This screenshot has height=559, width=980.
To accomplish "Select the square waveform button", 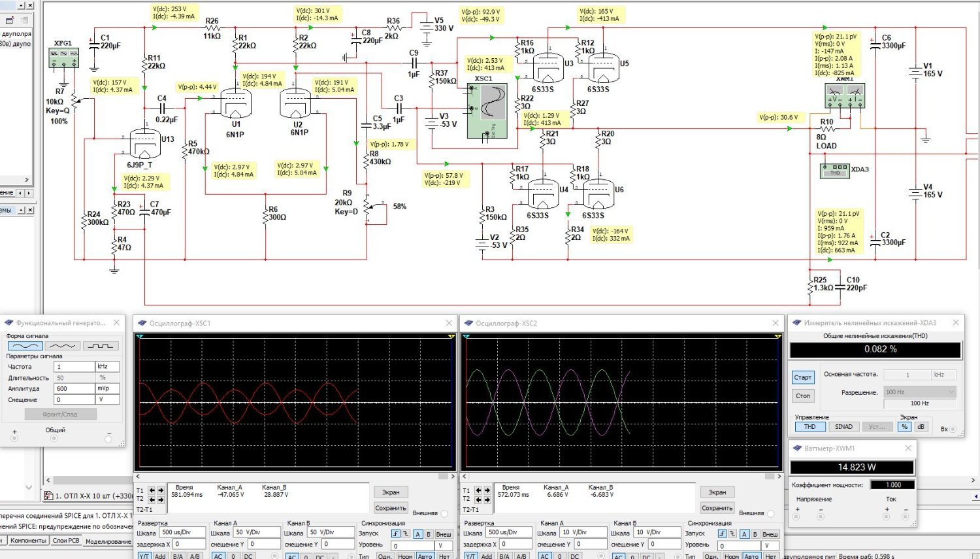I will (x=101, y=345).
